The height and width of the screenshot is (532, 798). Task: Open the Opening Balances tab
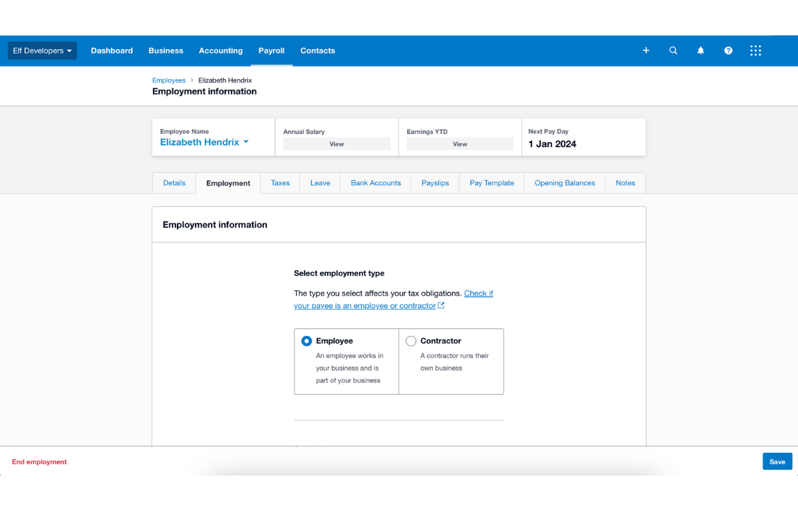(x=564, y=183)
